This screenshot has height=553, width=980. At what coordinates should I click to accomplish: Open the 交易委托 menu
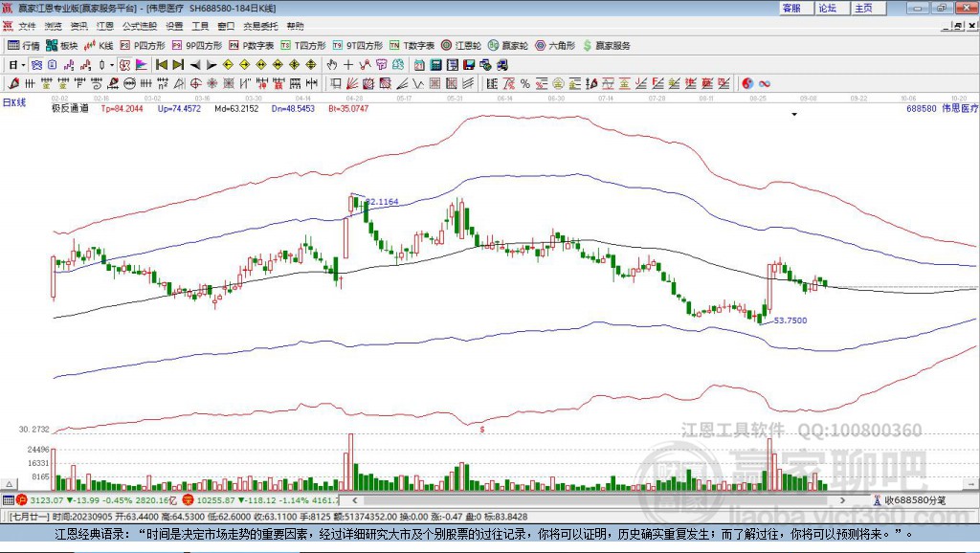[x=260, y=26]
